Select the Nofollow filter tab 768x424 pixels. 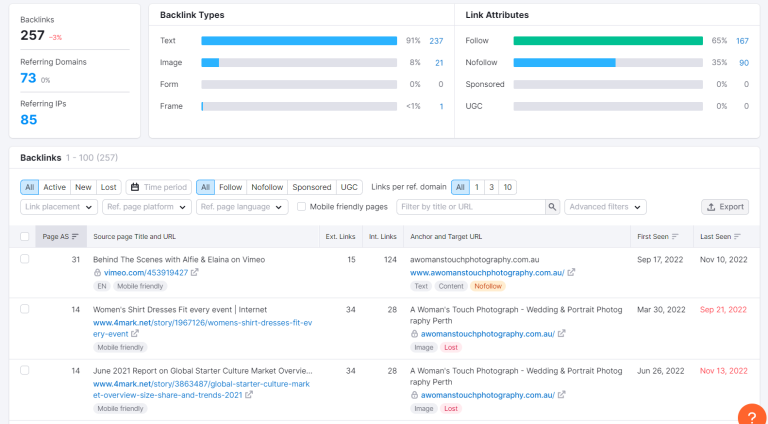click(x=267, y=187)
